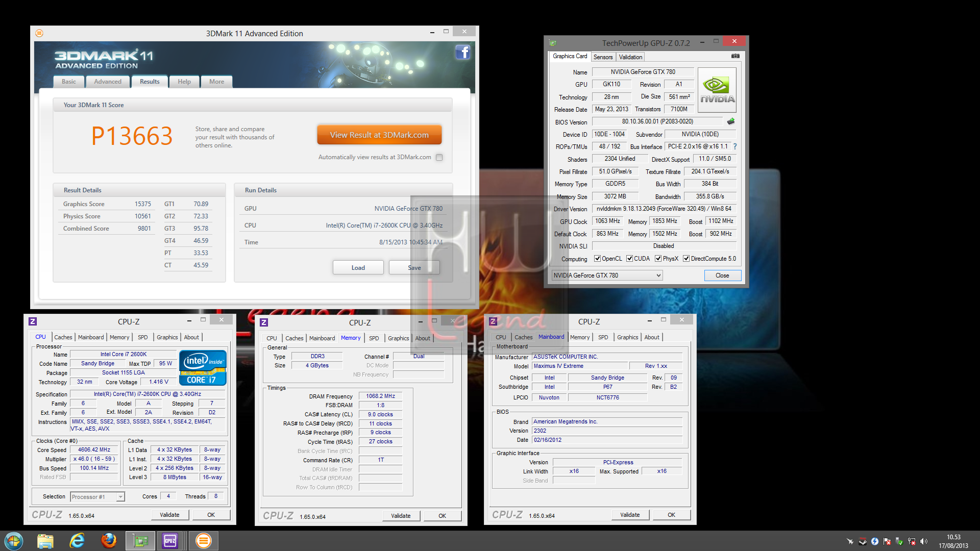This screenshot has height=551, width=980.
Task: Click OK in the left CPU-Z window
Action: [x=211, y=515]
